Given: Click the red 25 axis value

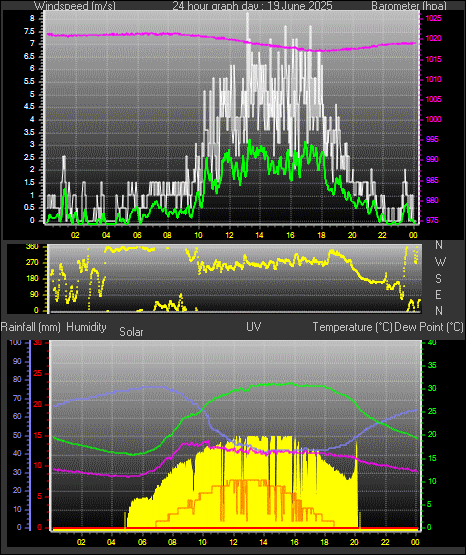Looking at the screenshot, I should [37, 373].
